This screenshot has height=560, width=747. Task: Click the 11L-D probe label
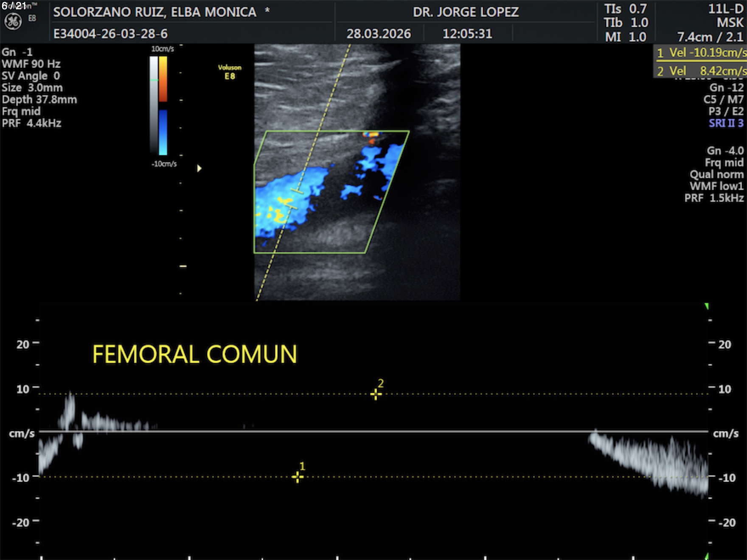coord(725,9)
